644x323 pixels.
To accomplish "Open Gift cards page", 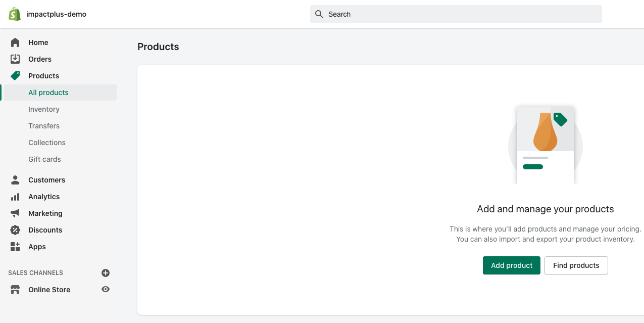I will pos(44,159).
